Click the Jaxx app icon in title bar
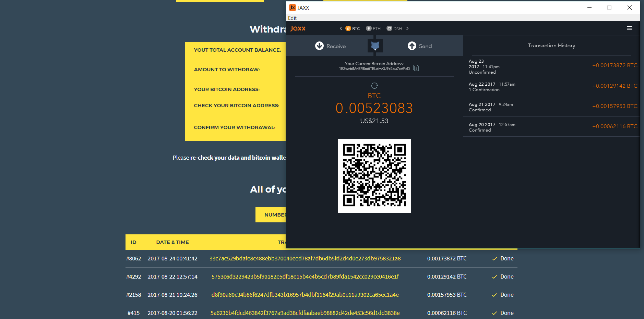The image size is (644, 319). tap(292, 8)
